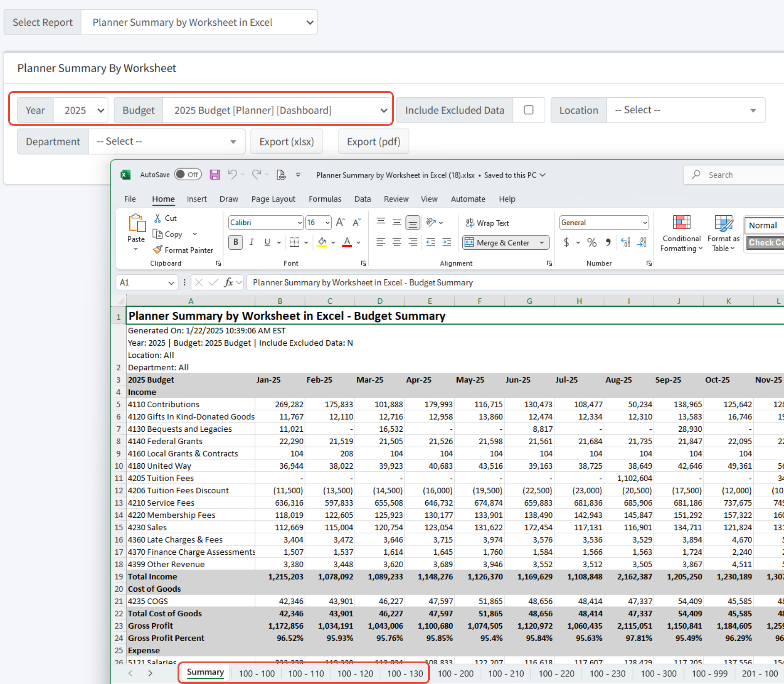Viewport: 784px width, 684px height.
Task: Toggle Bold formatting button
Action: tap(236, 242)
